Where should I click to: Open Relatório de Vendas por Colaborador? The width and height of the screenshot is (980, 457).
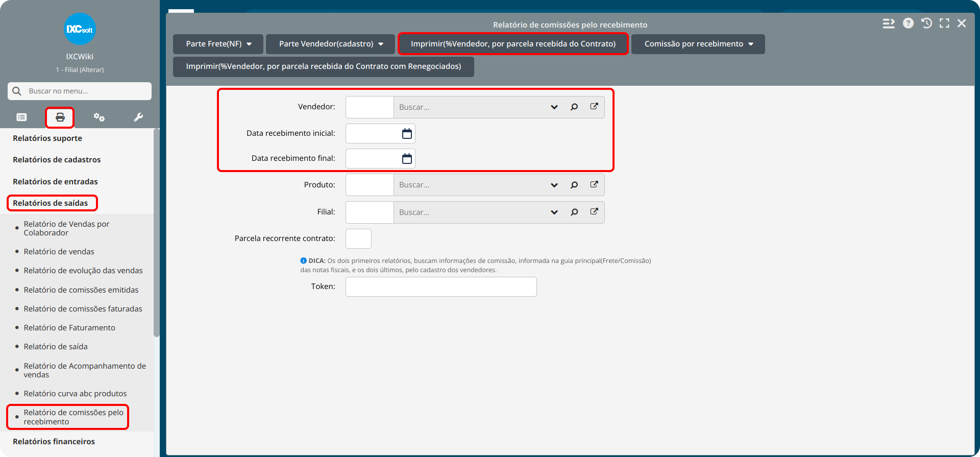coord(66,228)
